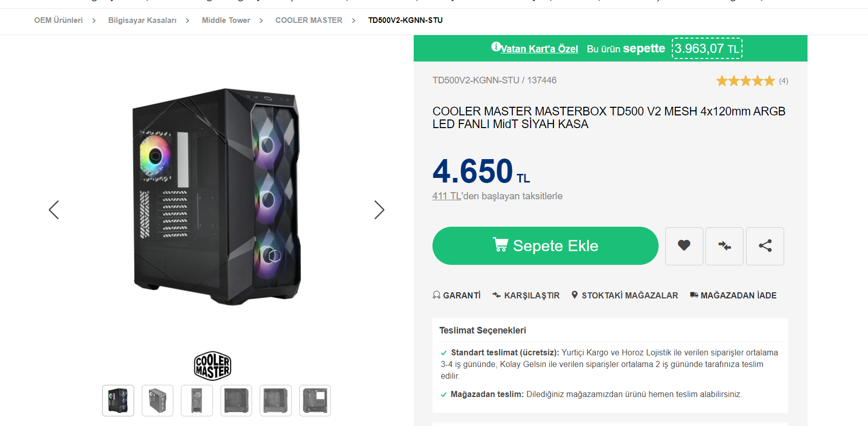Open the COOLER MASTER breadcrumb link
This screenshot has height=426, width=868.
pyautogui.click(x=308, y=20)
